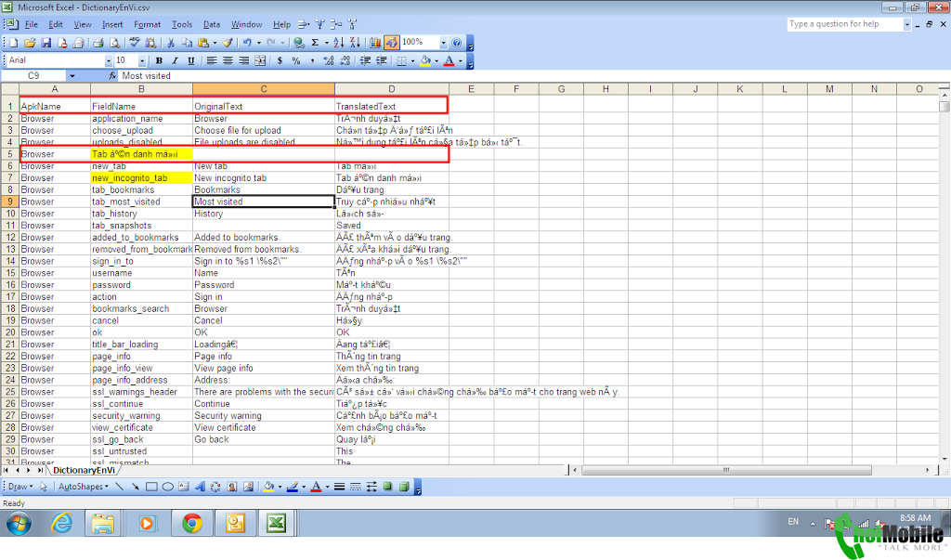Pick the Rectangle shape tool
This screenshot has height=560, width=951.
tap(151, 487)
